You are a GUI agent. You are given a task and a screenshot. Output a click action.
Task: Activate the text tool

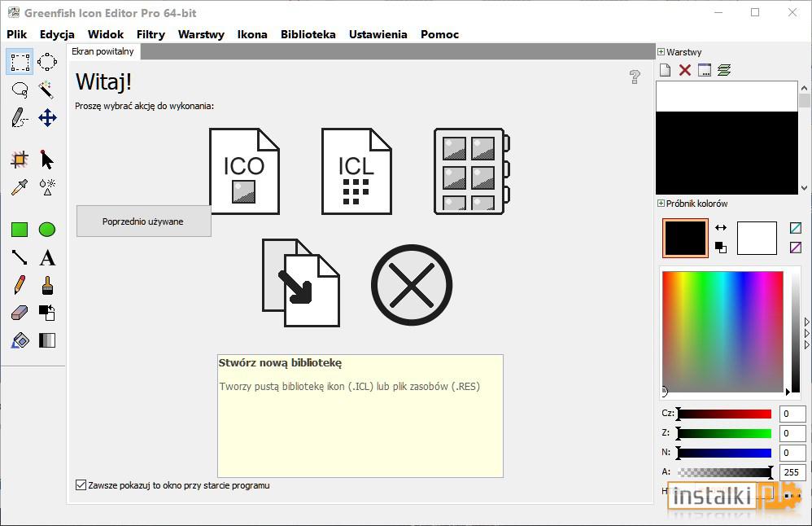[47, 257]
